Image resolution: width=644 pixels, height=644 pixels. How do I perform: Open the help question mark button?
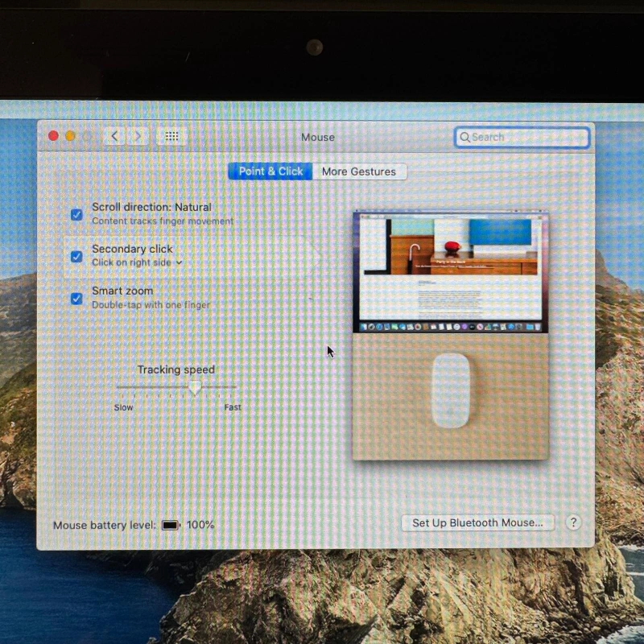(x=573, y=522)
